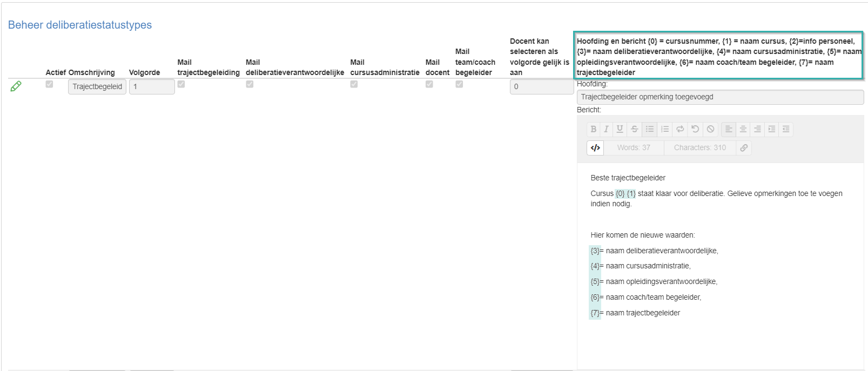Insert a bulleted list in the editor

click(650, 129)
